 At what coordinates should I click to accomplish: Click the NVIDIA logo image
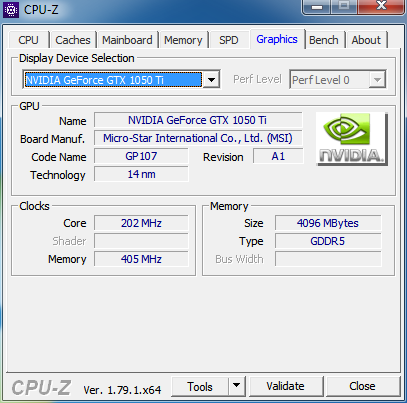click(x=352, y=139)
